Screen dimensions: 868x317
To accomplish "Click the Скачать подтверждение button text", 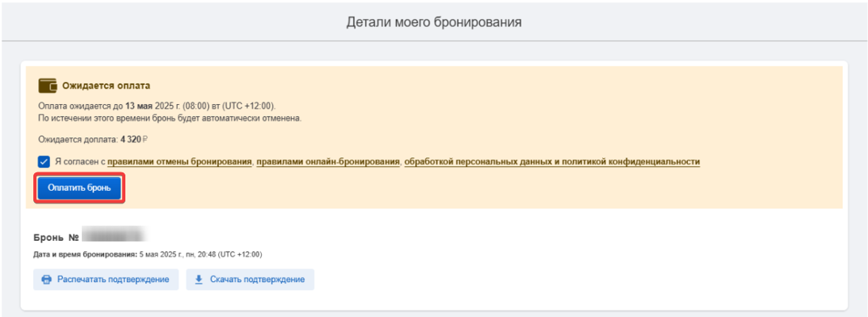I will tap(257, 280).
